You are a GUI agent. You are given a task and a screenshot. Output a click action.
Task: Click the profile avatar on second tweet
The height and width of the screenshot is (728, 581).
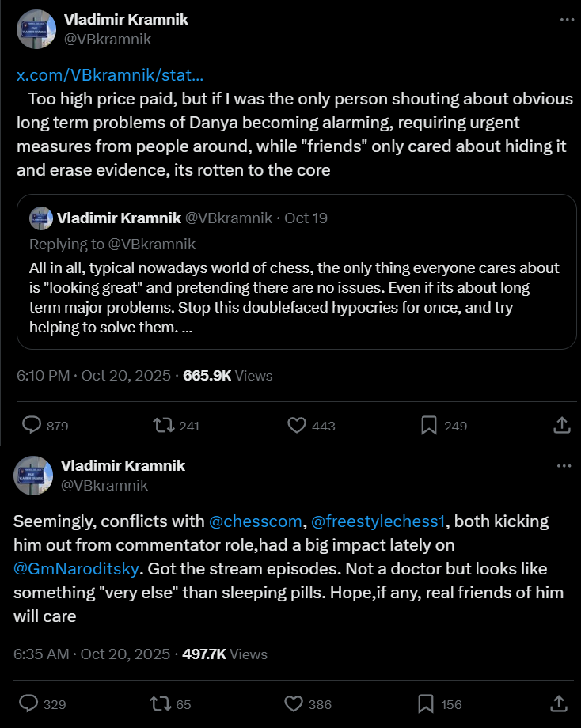(33, 475)
